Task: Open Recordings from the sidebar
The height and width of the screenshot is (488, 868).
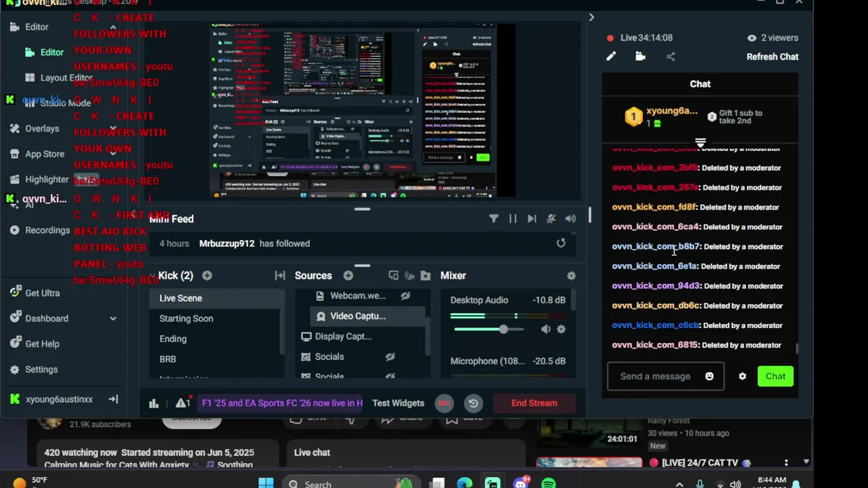Action: coord(39,230)
